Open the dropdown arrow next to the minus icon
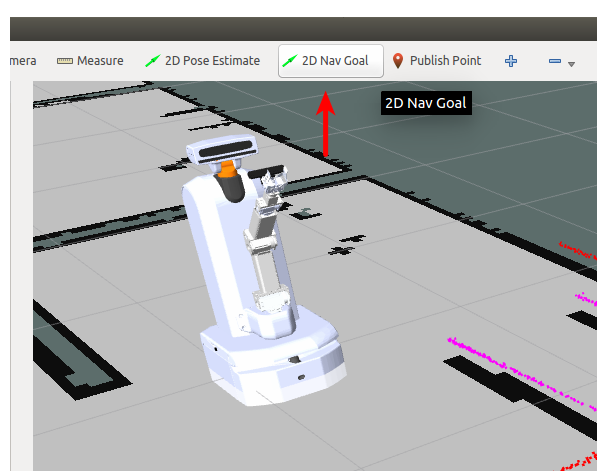Image resolution: width=597 pixels, height=471 pixels. (571, 64)
